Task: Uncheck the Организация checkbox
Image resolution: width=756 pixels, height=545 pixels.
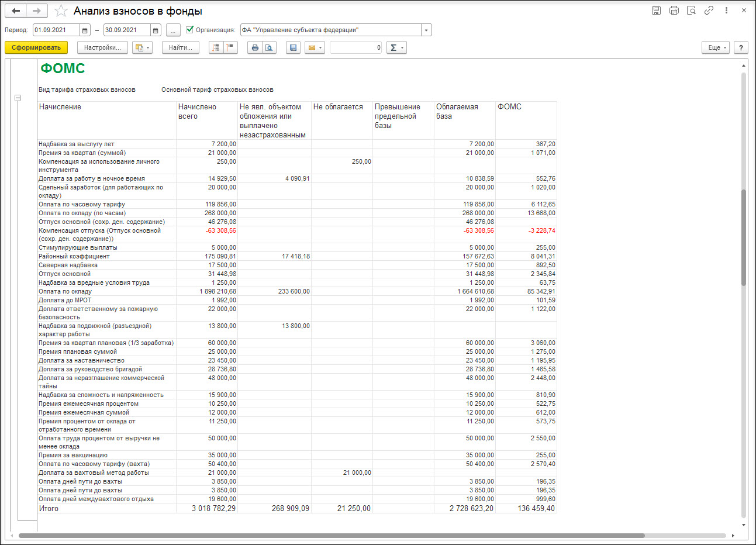Action: 189,29
